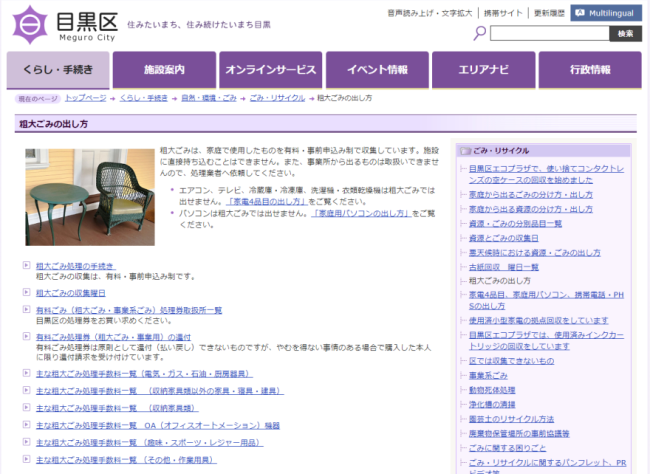Screen dimensions: 650x474
Task: Click the arrow icon beside 粗大ごみ処理の手続き
Action: [x=26, y=265]
